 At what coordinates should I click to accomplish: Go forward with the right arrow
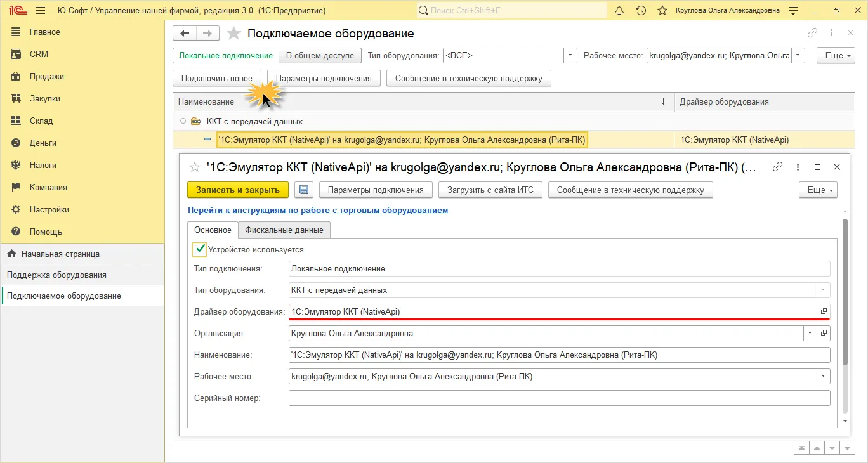coord(207,34)
